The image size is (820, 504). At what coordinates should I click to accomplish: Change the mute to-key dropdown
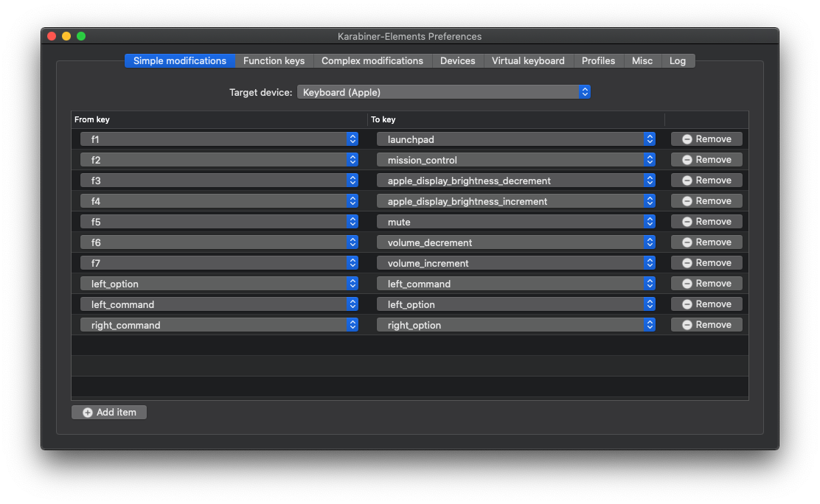(x=516, y=222)
